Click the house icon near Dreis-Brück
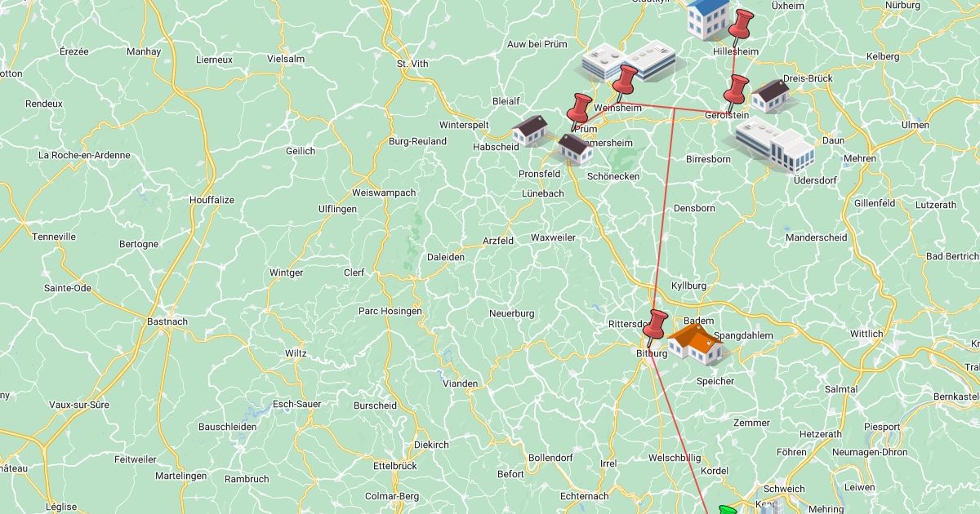Screen dimensions: 980x514 770,95
